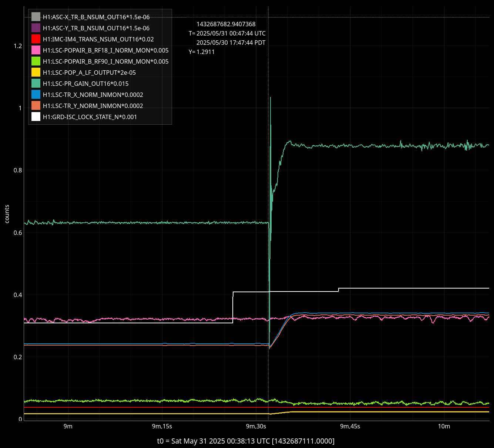Click the 9m,15s x-axis tick label

click(x=162, y=426)
